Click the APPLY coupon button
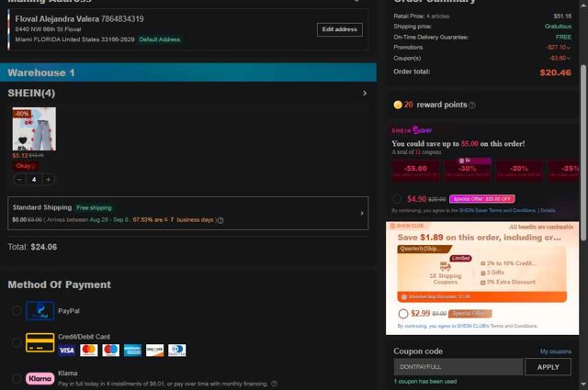The width and height of the screenshot is (588, 390). tap(548, 367)
